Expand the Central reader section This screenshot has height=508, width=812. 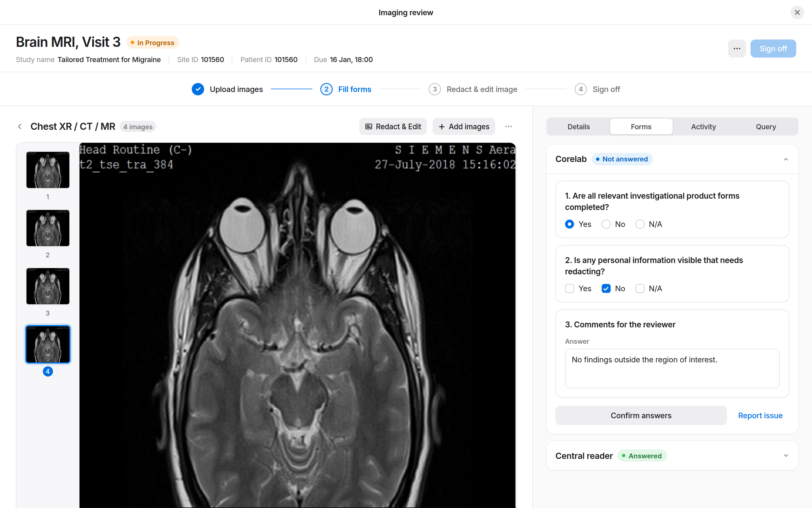pyautogui.click(x=786, y=456)
